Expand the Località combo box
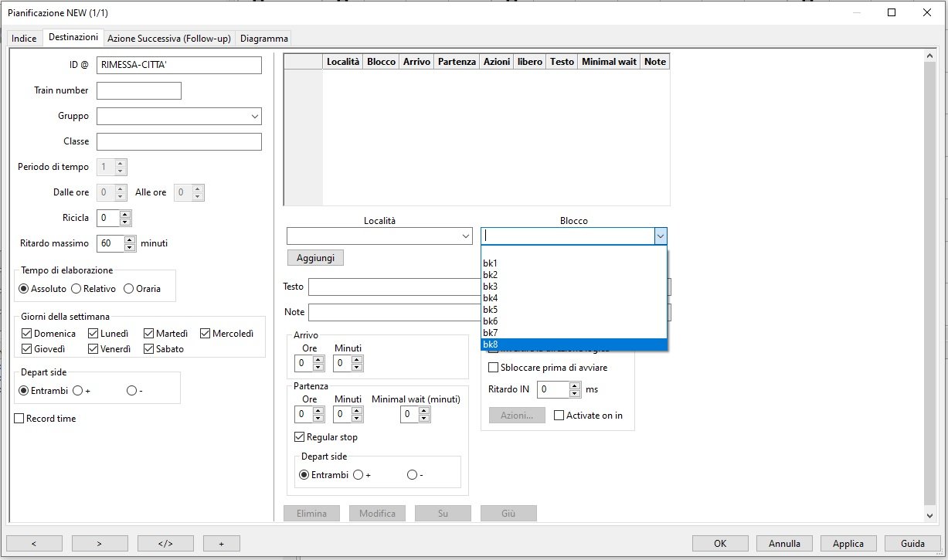Screen dimensions: 948x560 465,236
